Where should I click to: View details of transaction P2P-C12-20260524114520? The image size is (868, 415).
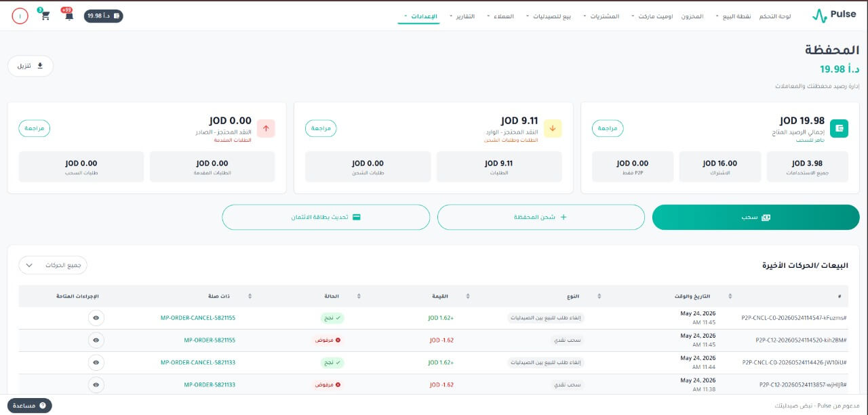(x=96, y=340)
